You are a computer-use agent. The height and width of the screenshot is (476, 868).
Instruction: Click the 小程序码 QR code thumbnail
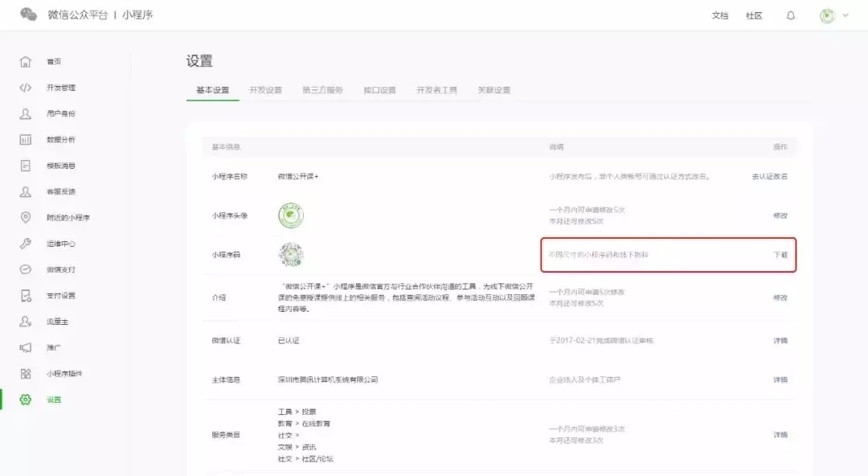pos(291,255)
